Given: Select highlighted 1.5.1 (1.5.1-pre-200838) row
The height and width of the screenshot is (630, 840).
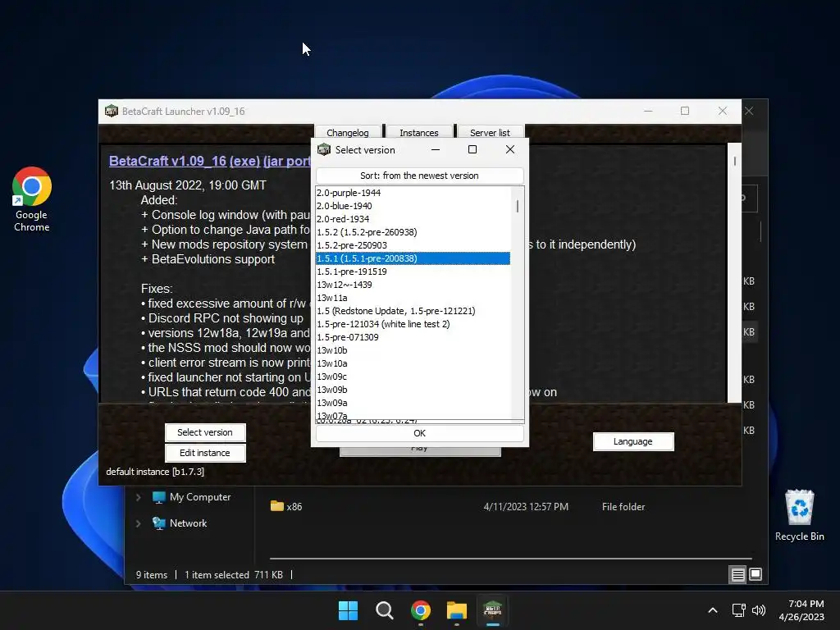Looking at the screenshot, I should (x=413, y=258).
